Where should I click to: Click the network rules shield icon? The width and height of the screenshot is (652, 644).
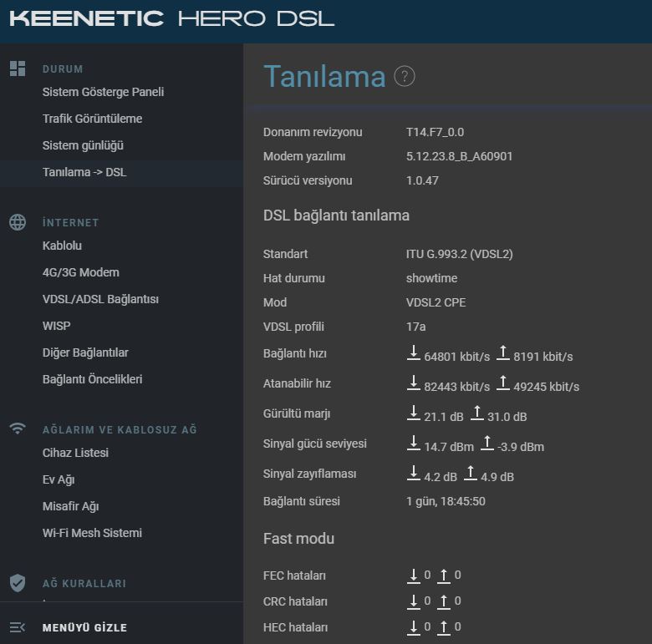[18, 583]
